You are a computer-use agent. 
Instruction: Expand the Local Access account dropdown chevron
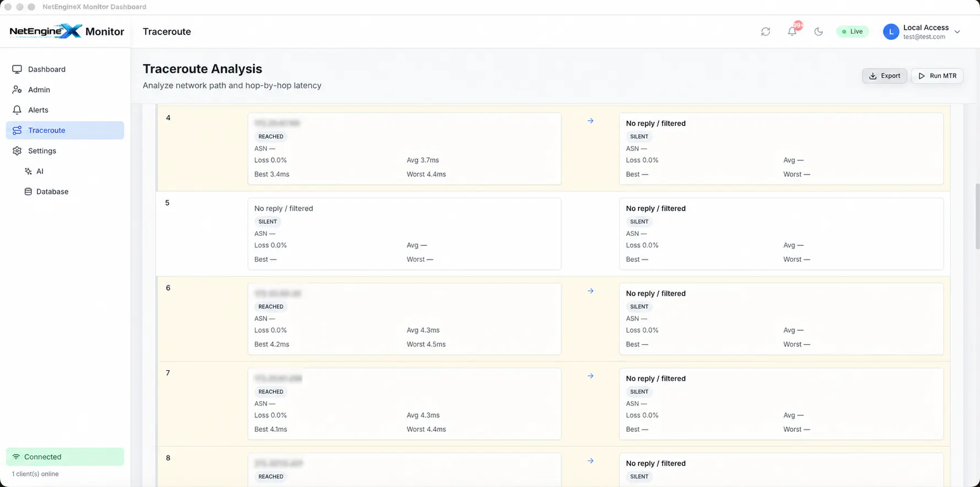(x=957, y=32)
